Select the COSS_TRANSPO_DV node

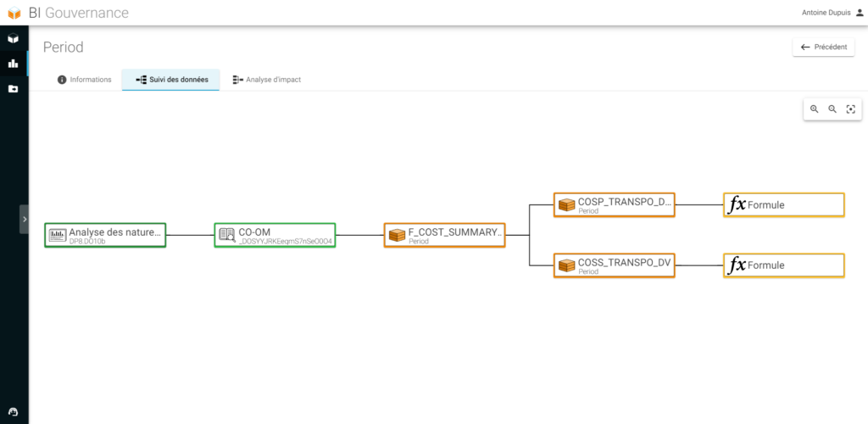point(615,265)
